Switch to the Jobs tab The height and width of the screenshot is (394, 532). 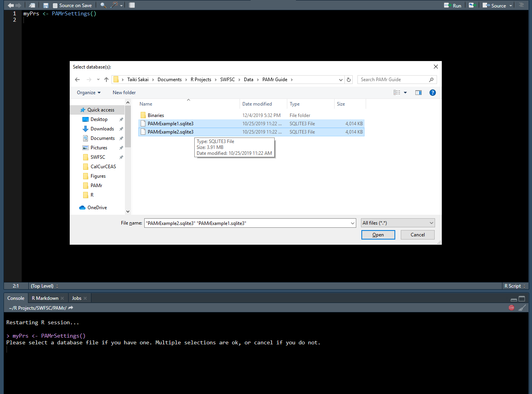tap(76, 298)
